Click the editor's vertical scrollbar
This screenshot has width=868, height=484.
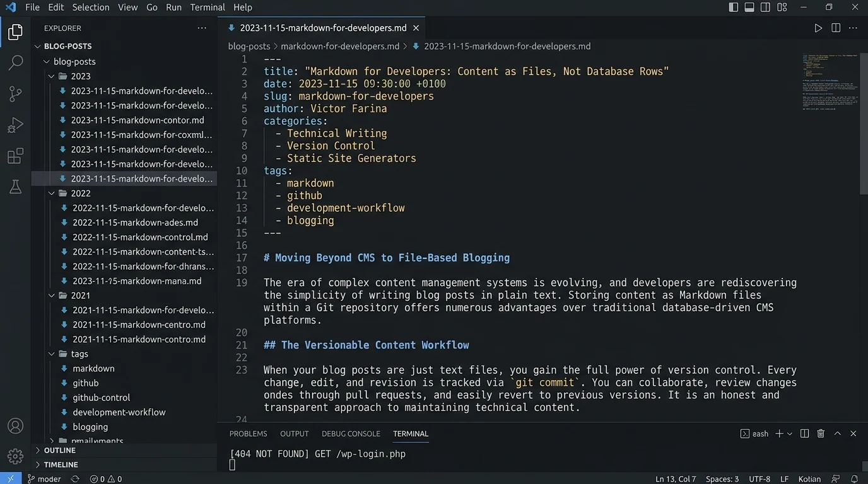coord(864,123)
